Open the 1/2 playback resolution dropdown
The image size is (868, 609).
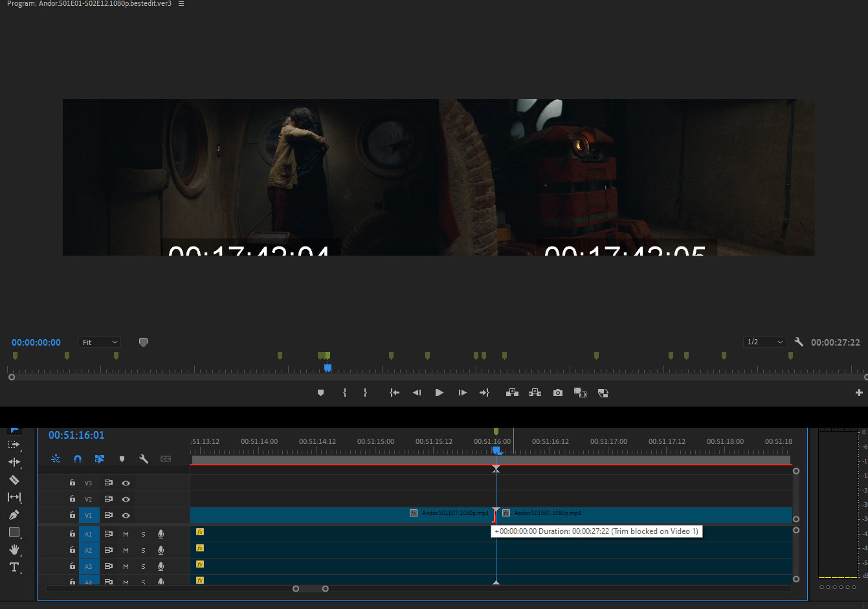(764, 342)
